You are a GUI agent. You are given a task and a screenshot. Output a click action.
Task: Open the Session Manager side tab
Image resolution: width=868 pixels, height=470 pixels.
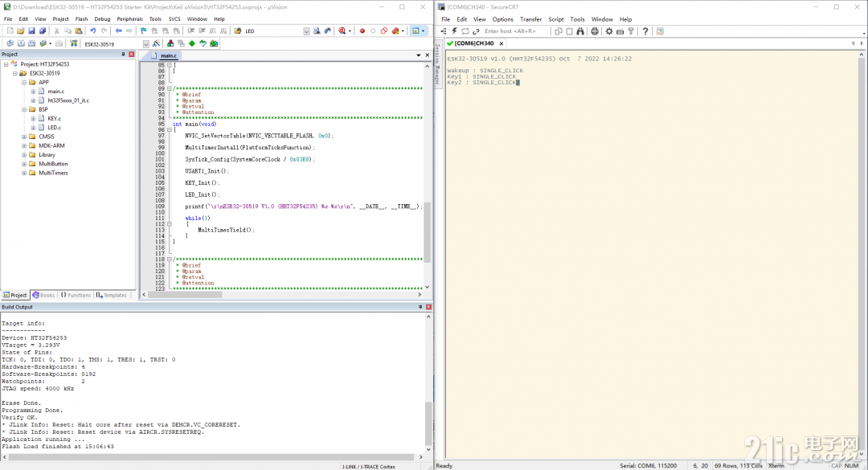click(437, 63)
